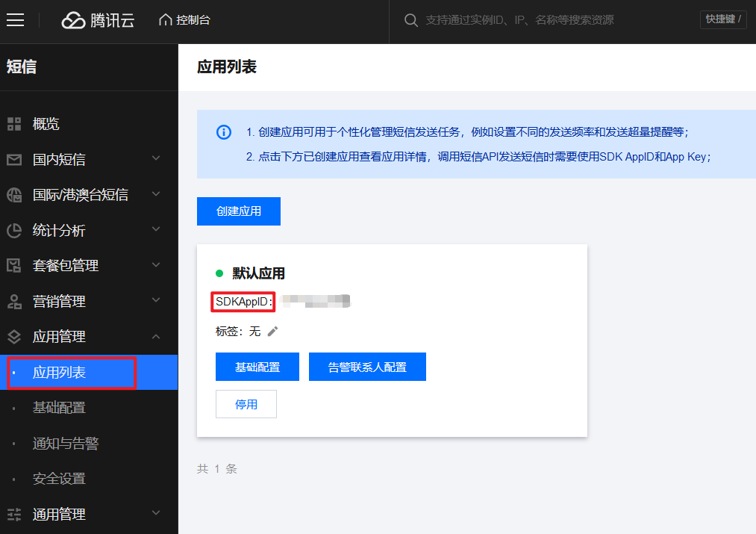Click notice line 1 about 创建应用

tap(468, 132)
